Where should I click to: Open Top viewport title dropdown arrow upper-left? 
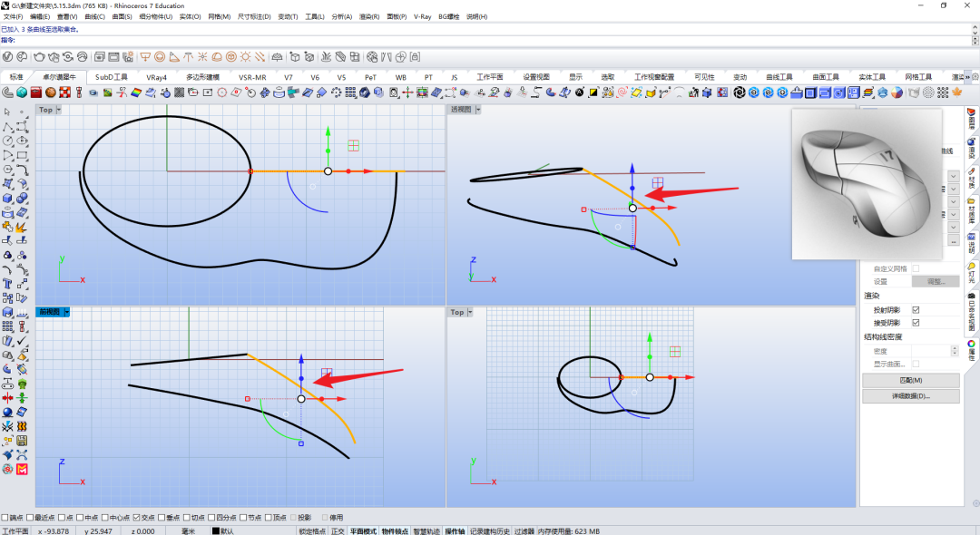pyautogui.click(x=59, y=110)
